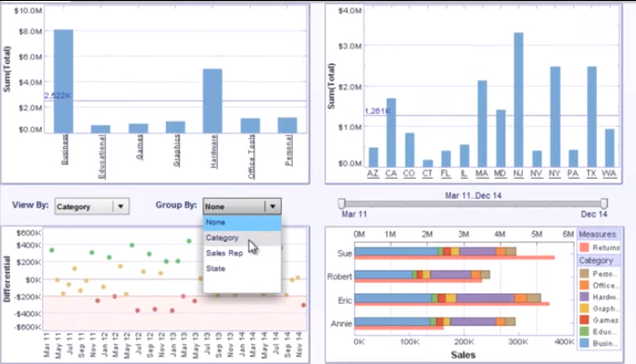Click the NY state label
The width and height of the screenshot is (636, 364).
click(554, 173)
